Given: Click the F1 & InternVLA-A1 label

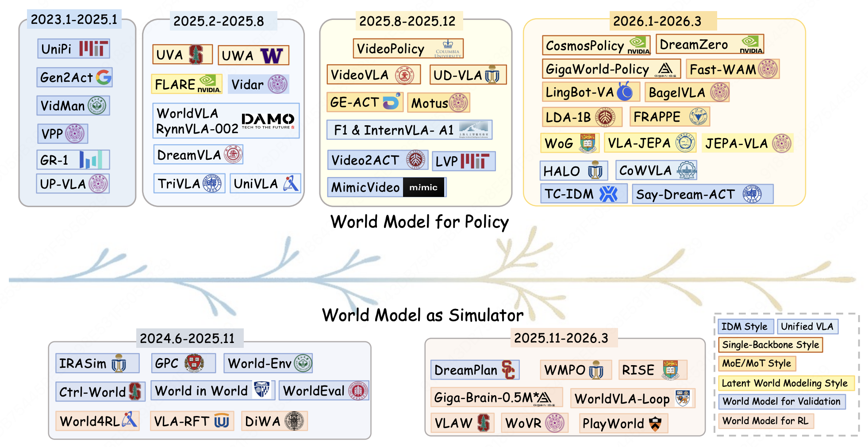Looking at the screenshot, I should coord(394,131).
